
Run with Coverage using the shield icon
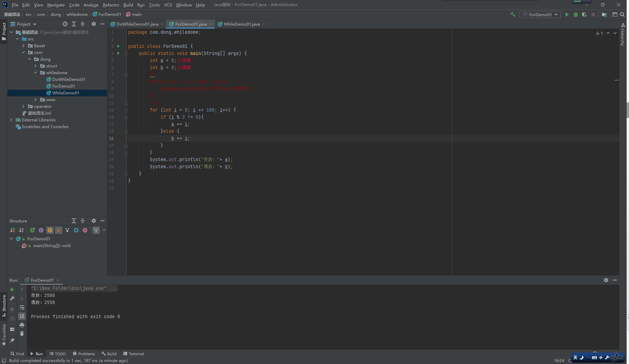click(x=584, y=14)
